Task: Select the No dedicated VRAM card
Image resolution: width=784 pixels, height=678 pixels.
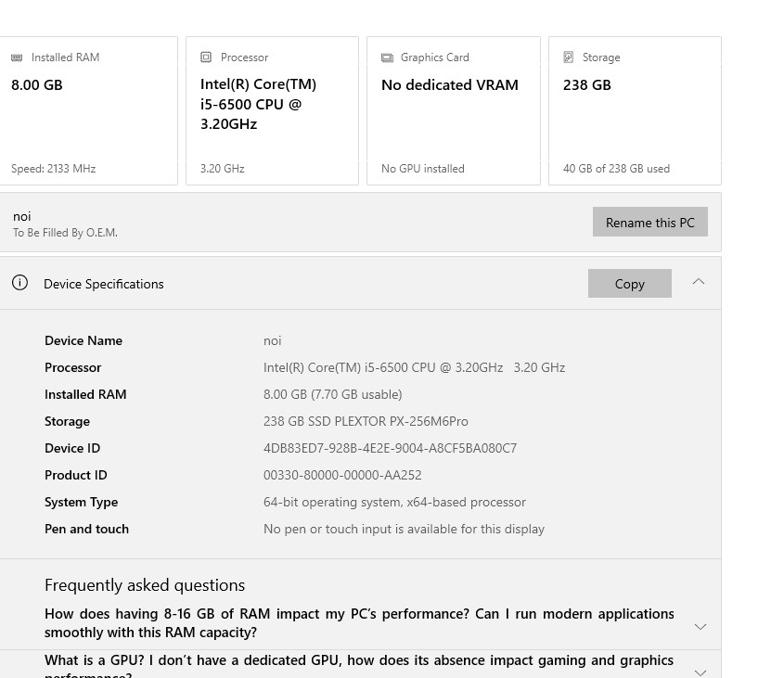Action: click(x=453, y=111)
